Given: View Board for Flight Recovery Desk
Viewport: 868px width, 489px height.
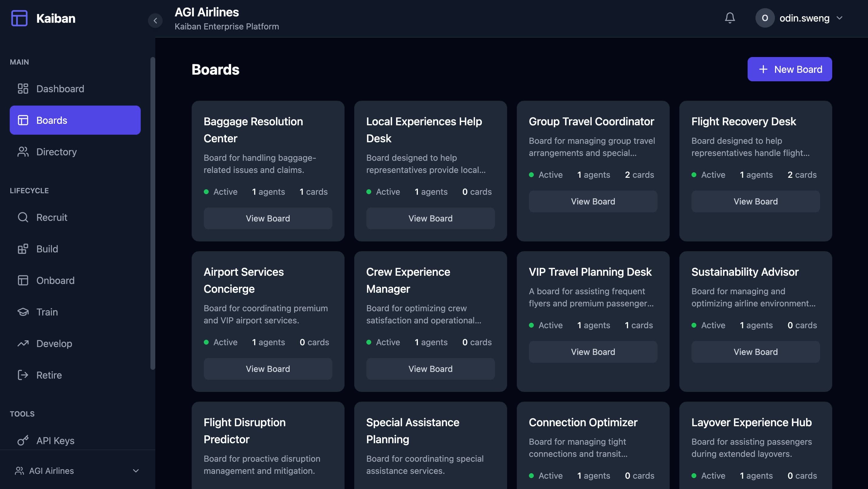Looking at the screenshot, I should click(755, 201).
